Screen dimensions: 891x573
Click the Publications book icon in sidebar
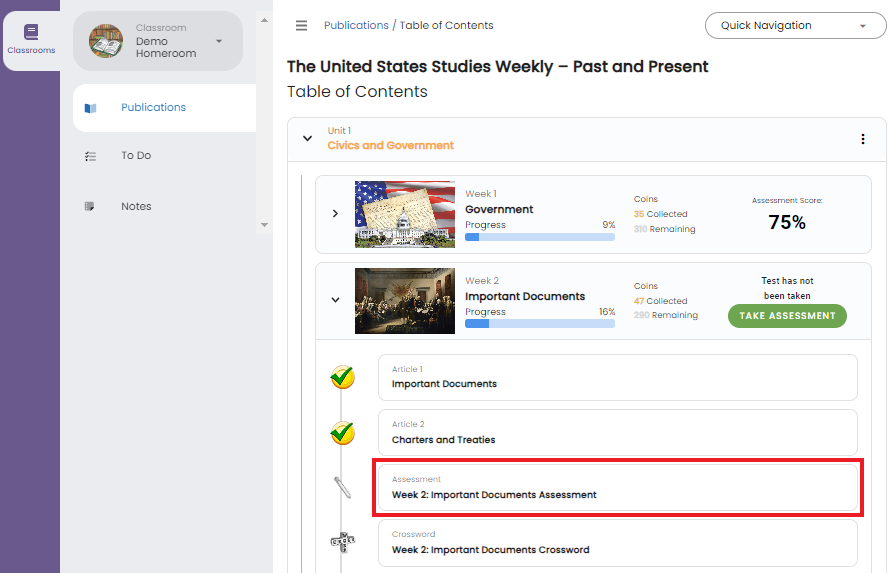[x=91, y=108]
